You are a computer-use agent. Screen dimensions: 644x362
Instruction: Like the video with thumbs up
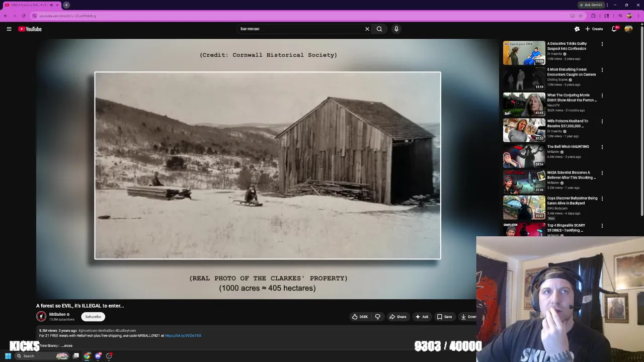click(360, 317)
